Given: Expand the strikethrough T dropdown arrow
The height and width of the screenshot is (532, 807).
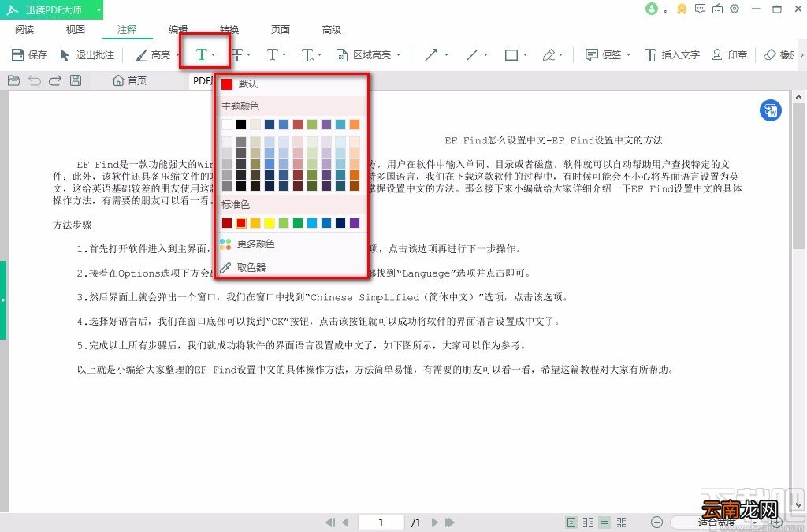Looking at the screenshot, I should pyautogui.click(x=248, y=54).
